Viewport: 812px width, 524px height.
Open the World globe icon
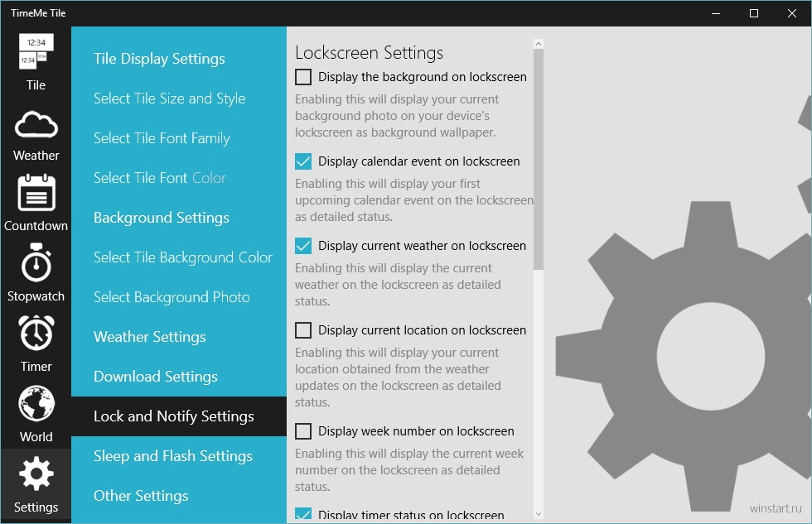click(36, 403)
